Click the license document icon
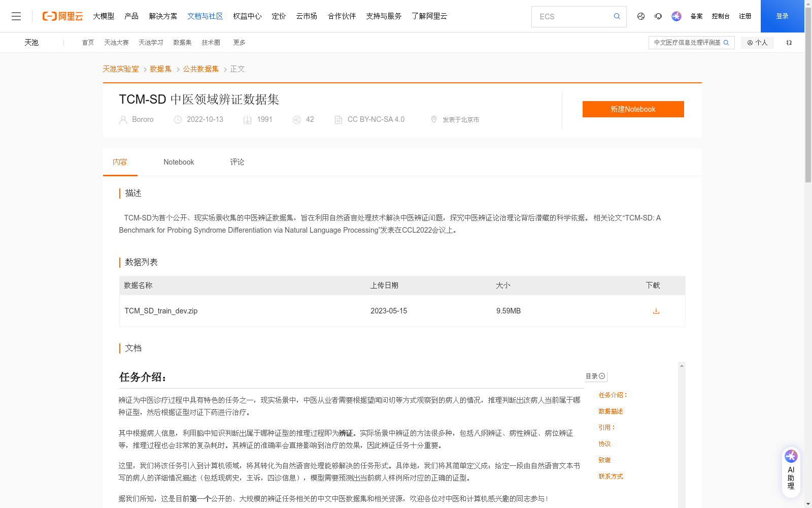 coord(339,120)
